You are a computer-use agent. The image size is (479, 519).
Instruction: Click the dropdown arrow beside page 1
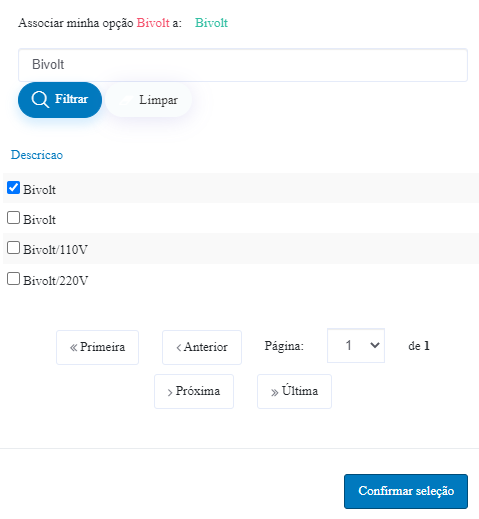pos(375,345)
